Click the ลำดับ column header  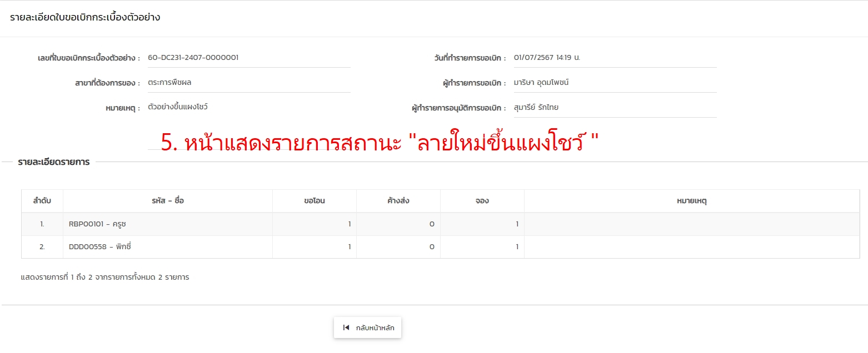click(42, 201)
